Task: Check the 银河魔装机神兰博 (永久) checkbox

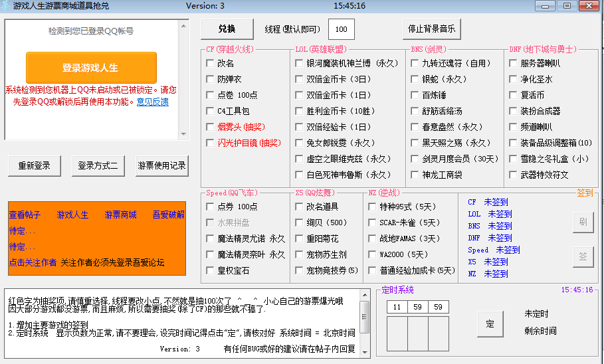Action: (299, 63)
